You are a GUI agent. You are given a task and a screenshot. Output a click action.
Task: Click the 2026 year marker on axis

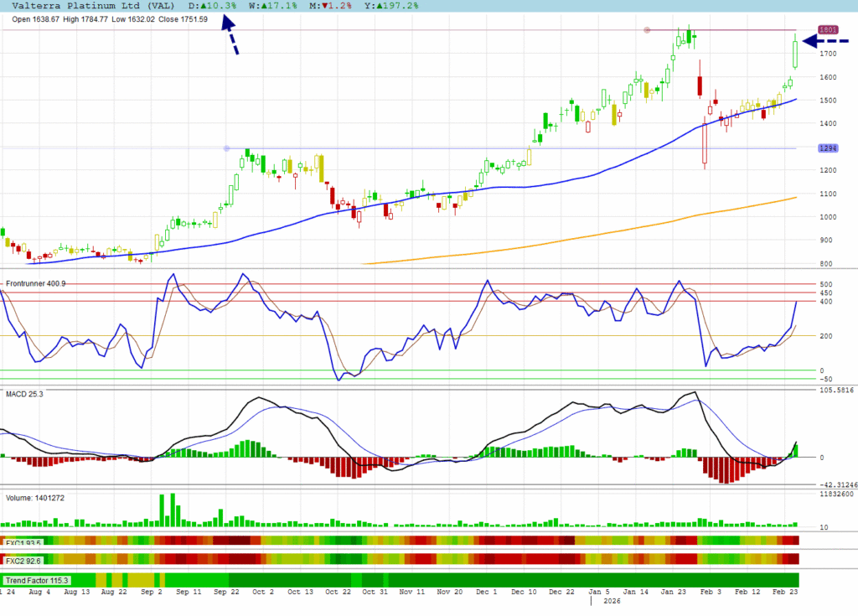tap(612, 602)
